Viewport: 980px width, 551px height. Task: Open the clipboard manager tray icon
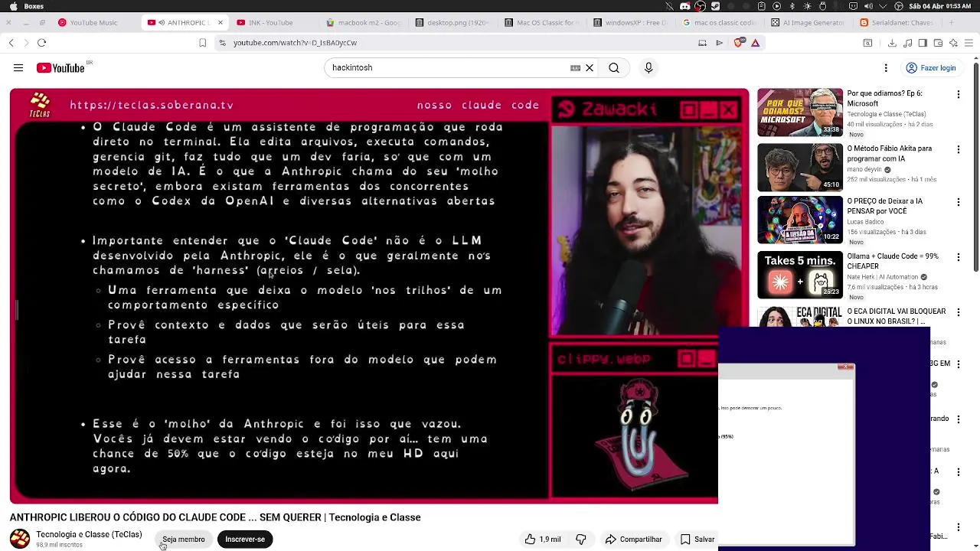[761, 6]
